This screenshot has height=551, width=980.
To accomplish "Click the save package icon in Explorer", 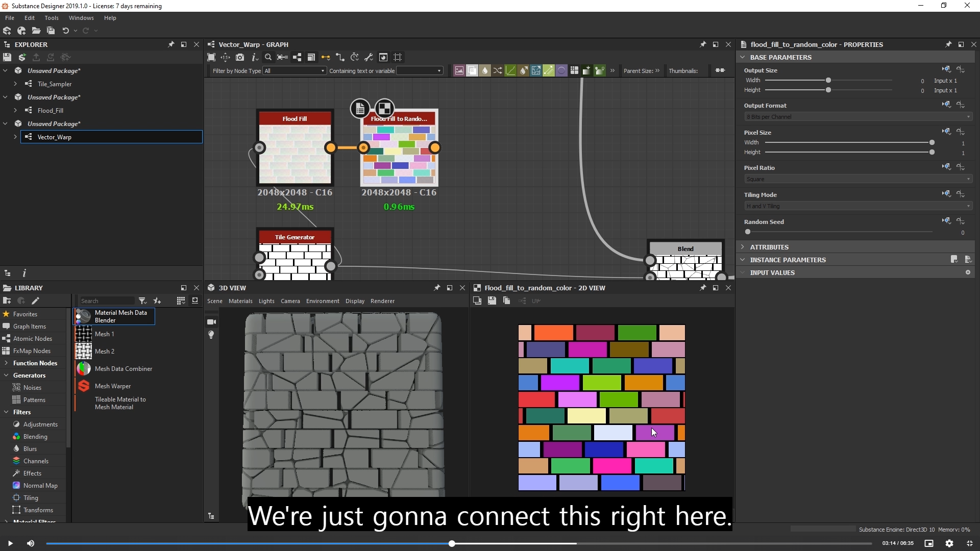I will pyautogui.click(x=7, y=57).
